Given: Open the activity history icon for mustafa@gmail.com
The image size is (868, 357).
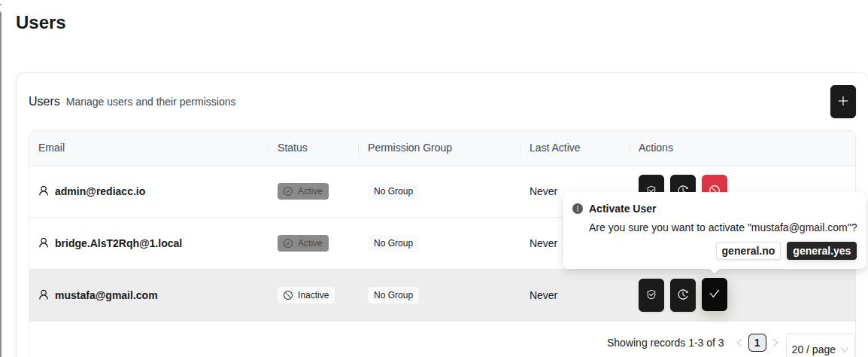Looking at the screenshot, I should [x=683, y=294].
